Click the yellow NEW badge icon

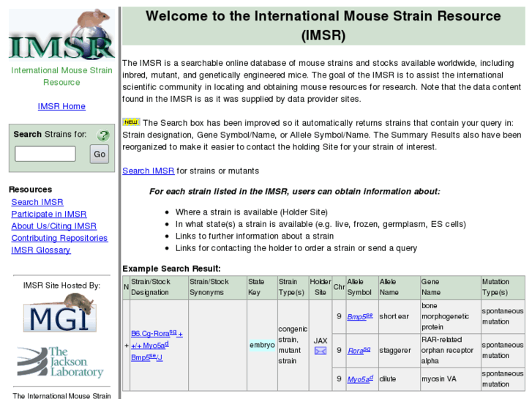(x=131, y=122)
